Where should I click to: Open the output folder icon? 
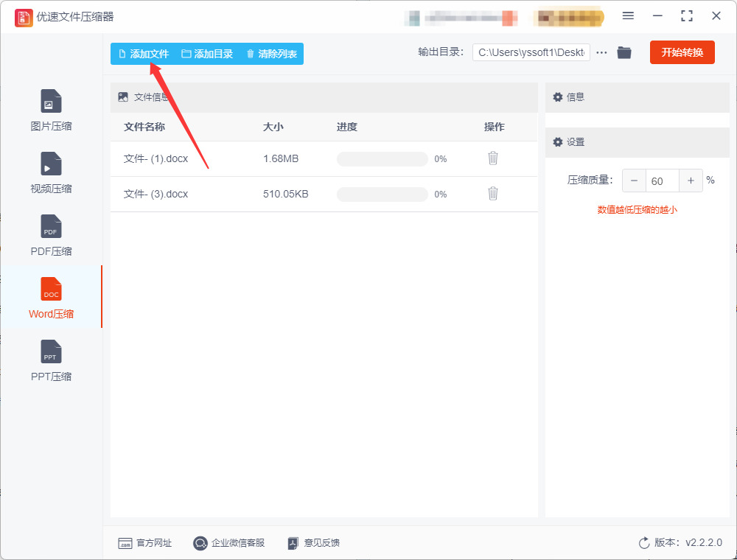tap(624, 52)
